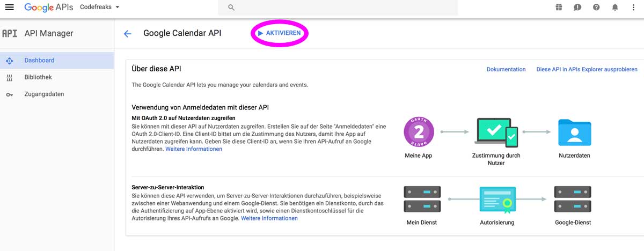Focus the top search field

pyautogui.click(x=338, y=8)
